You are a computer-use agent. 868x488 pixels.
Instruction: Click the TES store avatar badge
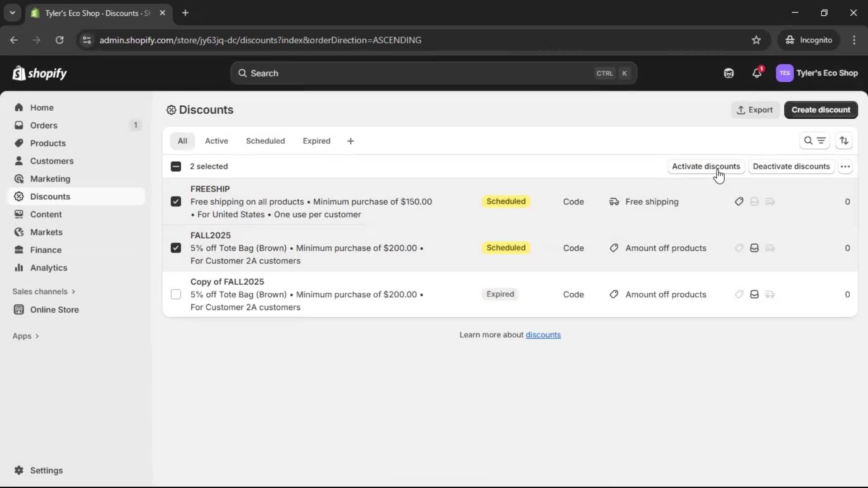(x=785, y=73)
